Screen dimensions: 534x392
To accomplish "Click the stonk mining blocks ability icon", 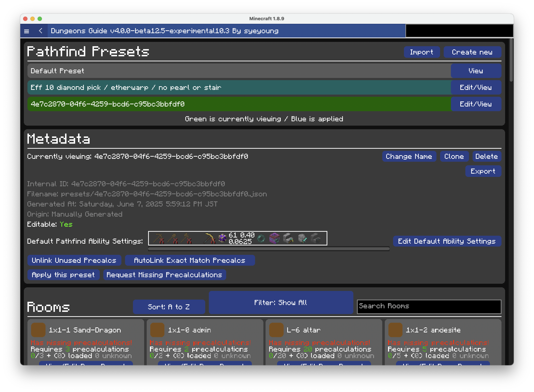I will click(288, 238).
